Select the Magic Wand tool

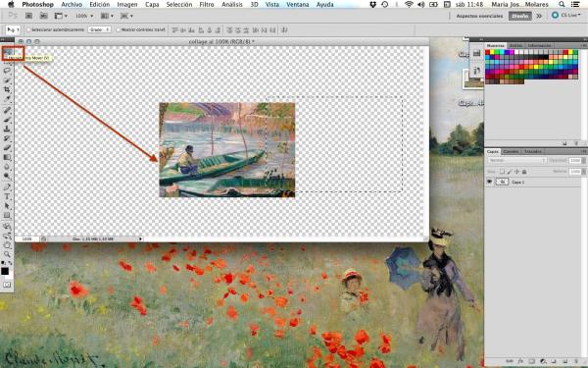tap(7, 80)
